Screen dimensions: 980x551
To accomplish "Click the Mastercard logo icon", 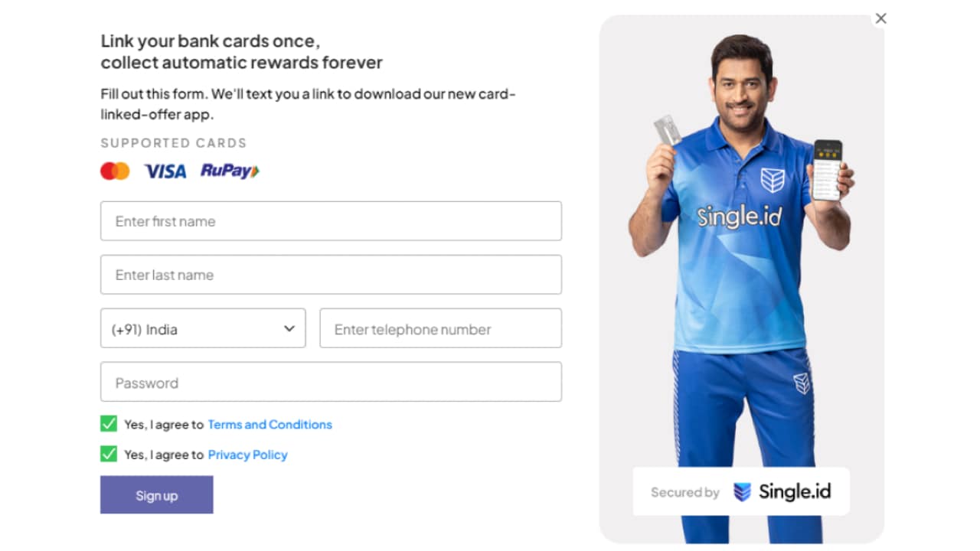I will [x=115, y=171].
